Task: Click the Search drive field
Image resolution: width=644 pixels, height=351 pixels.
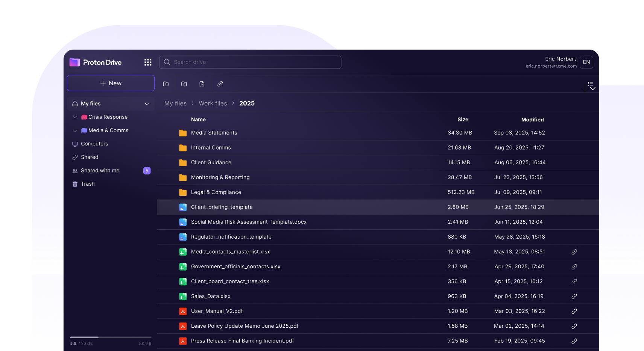Action: (250, 62)
